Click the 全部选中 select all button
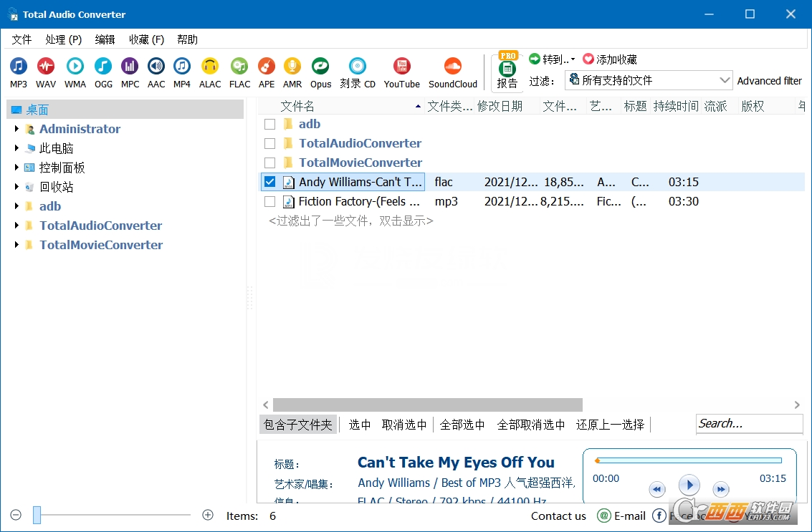 click(462, 425)
